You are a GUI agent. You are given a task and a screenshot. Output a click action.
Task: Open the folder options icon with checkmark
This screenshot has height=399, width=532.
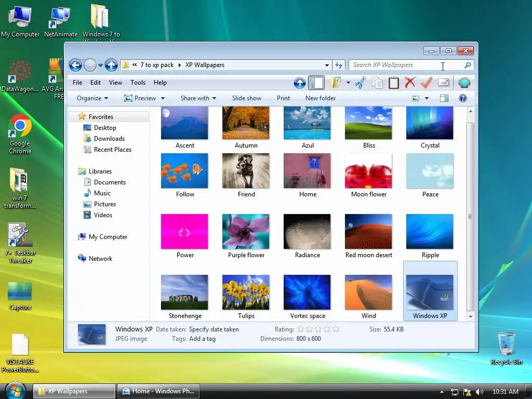(335, 83)
